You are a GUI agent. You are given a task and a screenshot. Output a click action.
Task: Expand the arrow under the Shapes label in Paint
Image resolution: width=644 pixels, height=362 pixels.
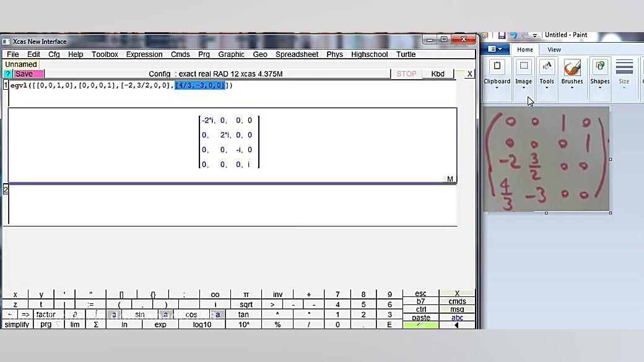click(600, 88)
